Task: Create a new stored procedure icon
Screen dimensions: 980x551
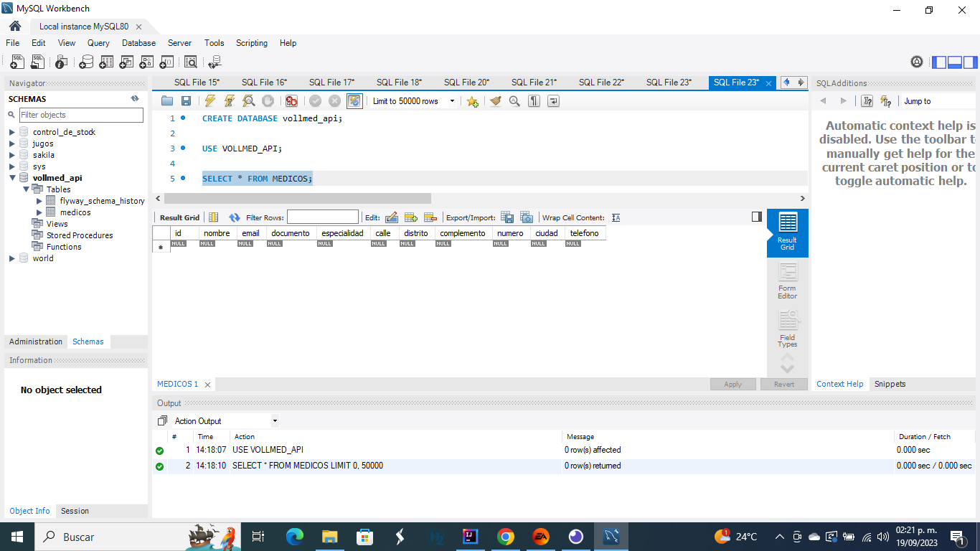Action: (x=146, y=62)
